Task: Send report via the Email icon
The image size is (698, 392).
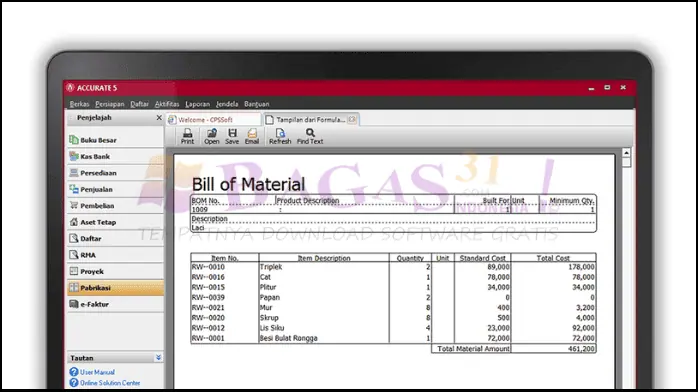Action: tap(252, 136)
